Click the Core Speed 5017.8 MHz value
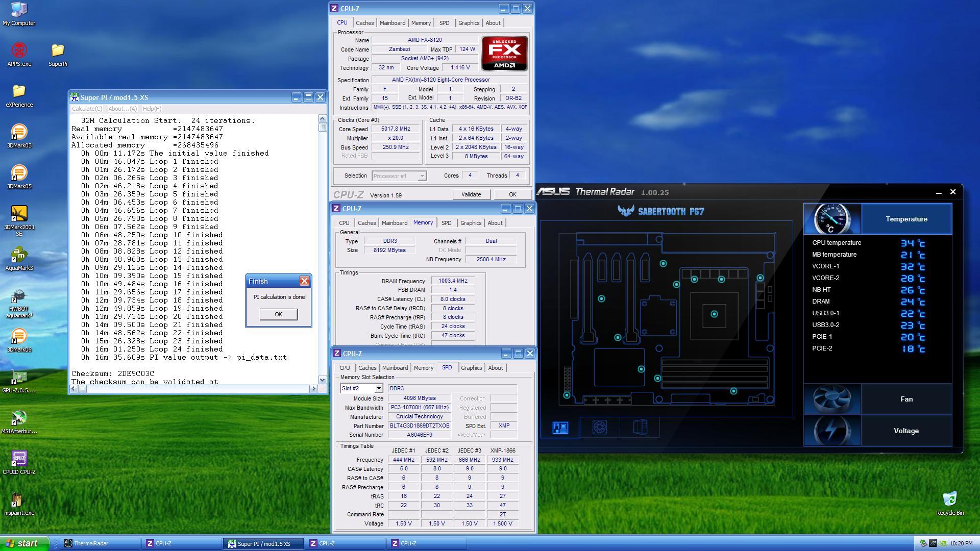The height and width of the screenshot is (551, 980). click(396, 129)
